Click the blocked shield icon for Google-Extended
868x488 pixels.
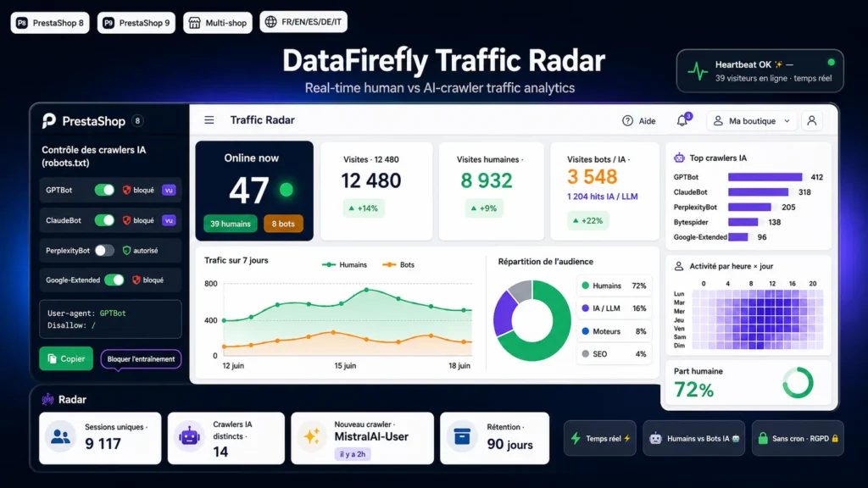point(136,280)
